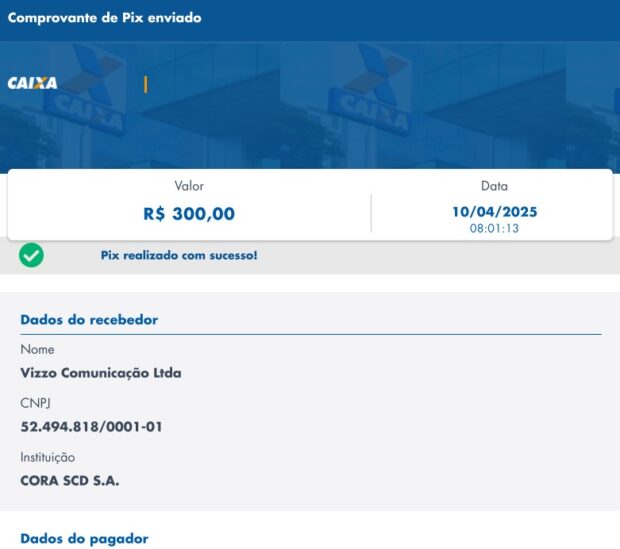Image resolution: width=620 pixels, height=549 pixels.
Task: Click the CAIXA building banner image
Action: (x=310, y=105)
